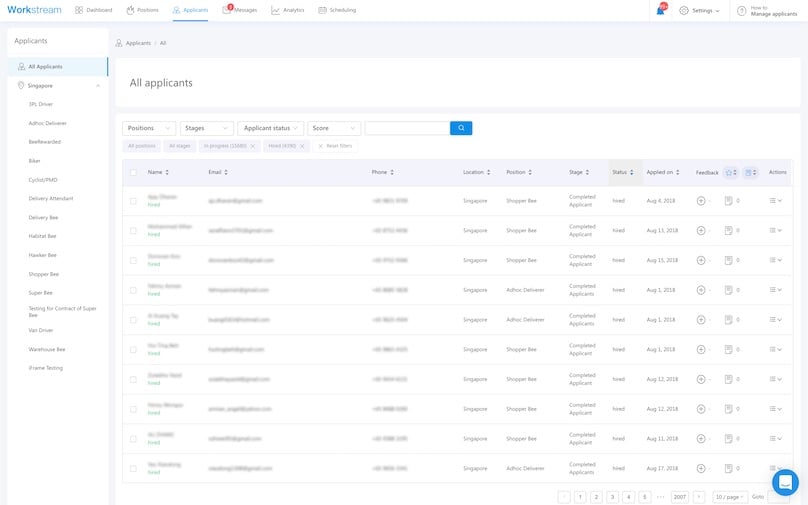Switch to the Dashboard tab
Screen dimensions: 808x505
[x=94, y=10]
